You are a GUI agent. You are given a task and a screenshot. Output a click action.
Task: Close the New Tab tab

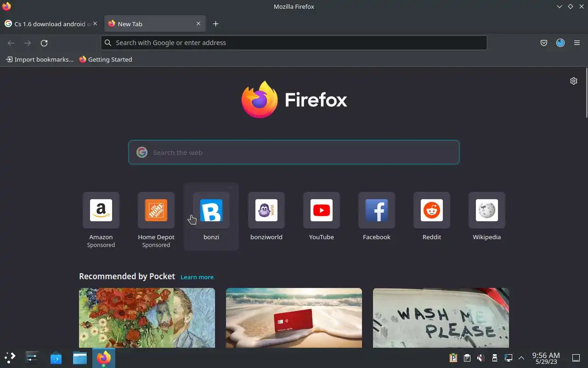coord(198,23)
